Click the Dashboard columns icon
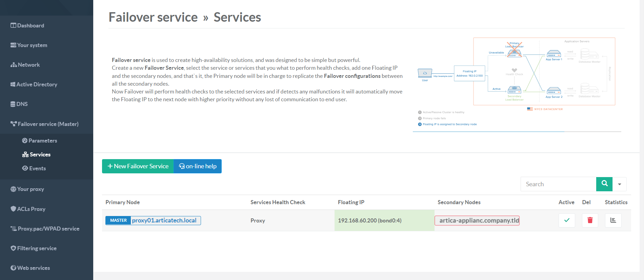The height and width of the screenshot is (280, 644). 13,25
